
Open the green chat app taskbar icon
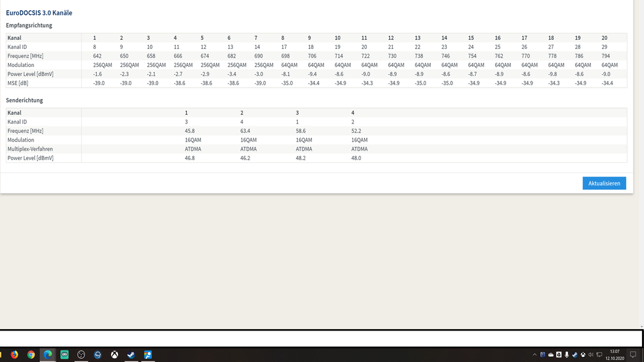tap(64, 355)
